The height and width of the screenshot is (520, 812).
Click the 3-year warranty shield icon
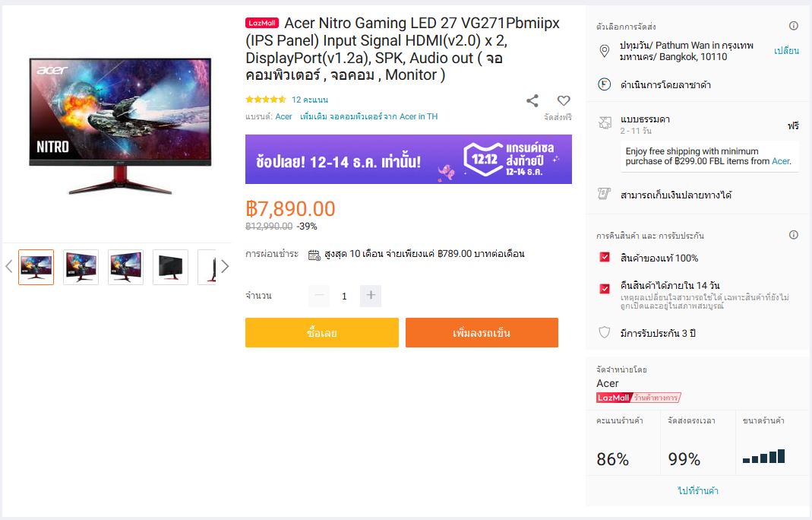click(x=604, y=332)
